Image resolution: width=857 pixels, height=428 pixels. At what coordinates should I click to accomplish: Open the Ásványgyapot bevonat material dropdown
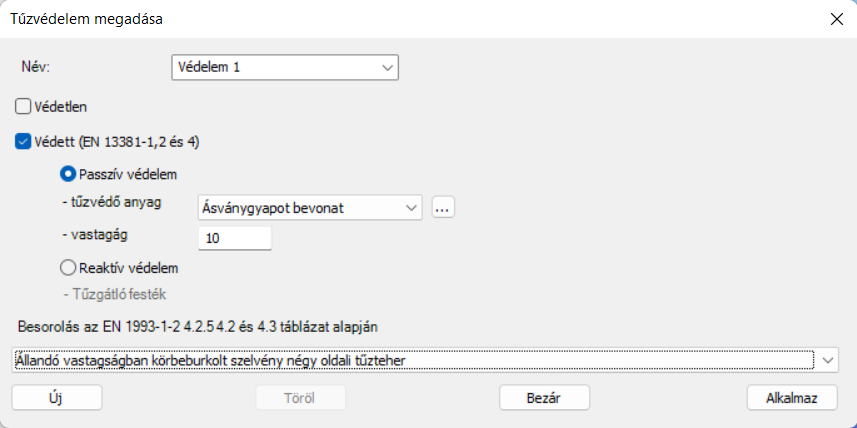(310, 208)
